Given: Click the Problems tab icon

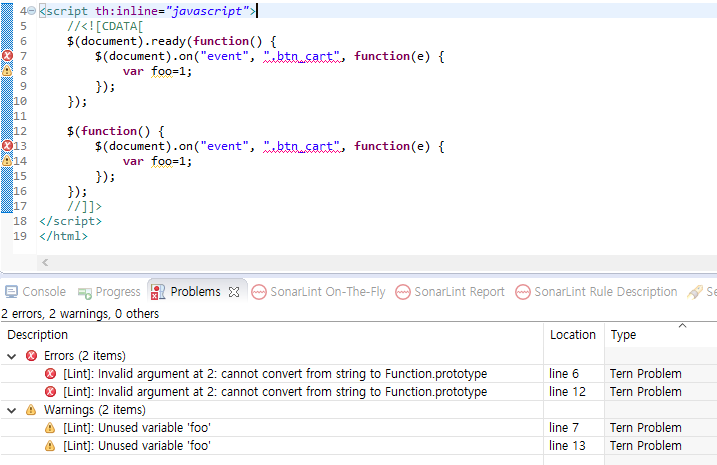Looking at the screenshot, I should (158, 292).
